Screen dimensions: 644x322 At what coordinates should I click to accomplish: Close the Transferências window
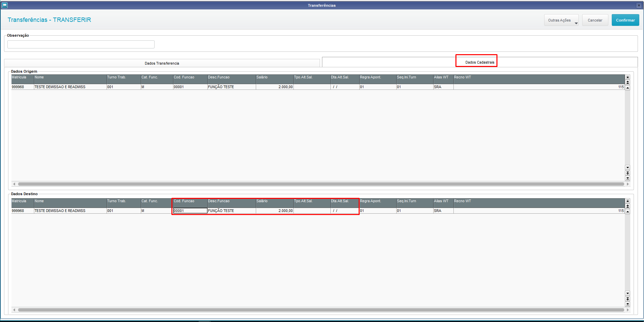click(639, 5)
